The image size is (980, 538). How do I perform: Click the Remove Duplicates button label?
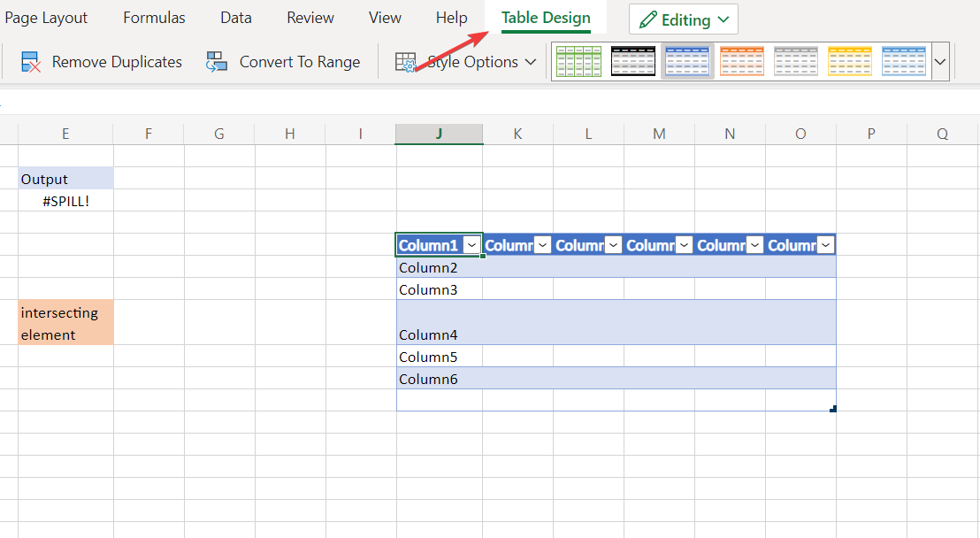[x=117, y=62]
